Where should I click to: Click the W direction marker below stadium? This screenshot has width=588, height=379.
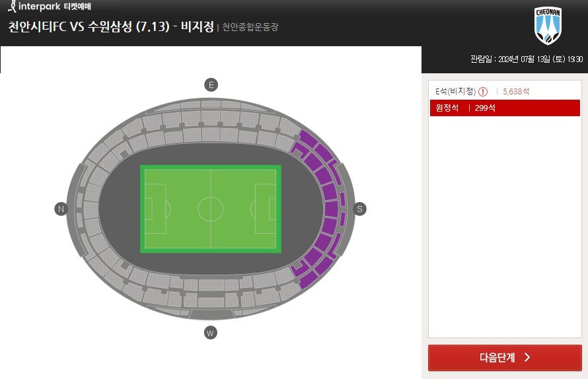point(210,333)
